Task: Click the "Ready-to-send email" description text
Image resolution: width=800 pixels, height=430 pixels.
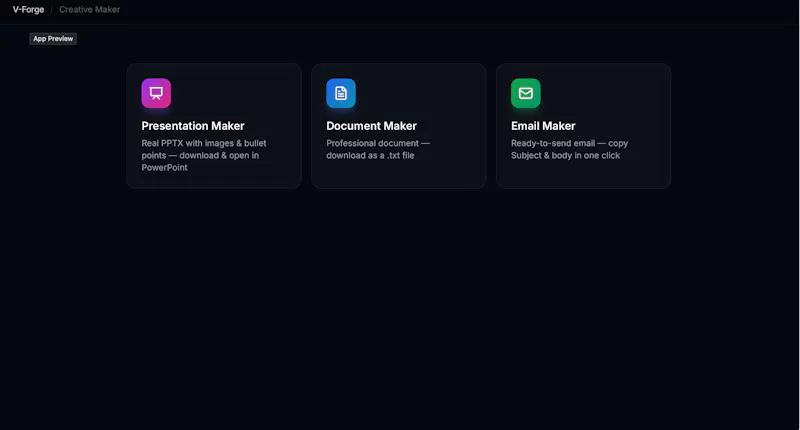Action: coord(569,149)
